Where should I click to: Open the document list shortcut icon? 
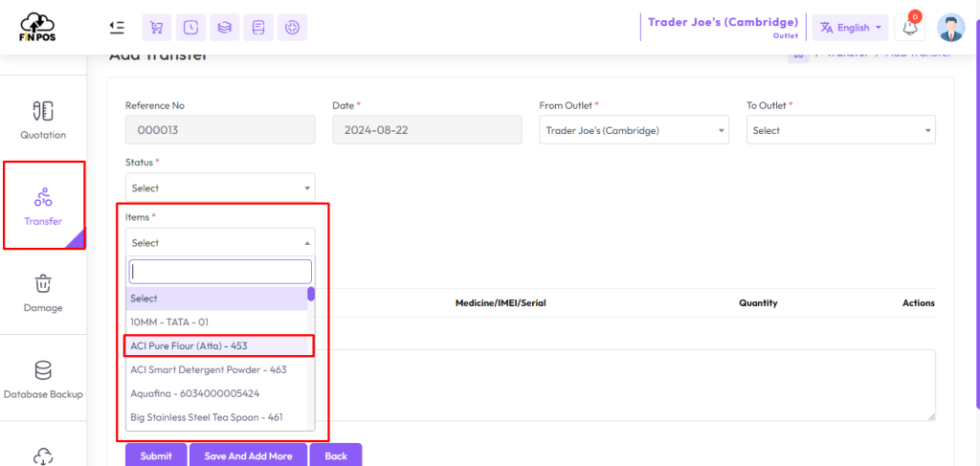click(258, 28)
